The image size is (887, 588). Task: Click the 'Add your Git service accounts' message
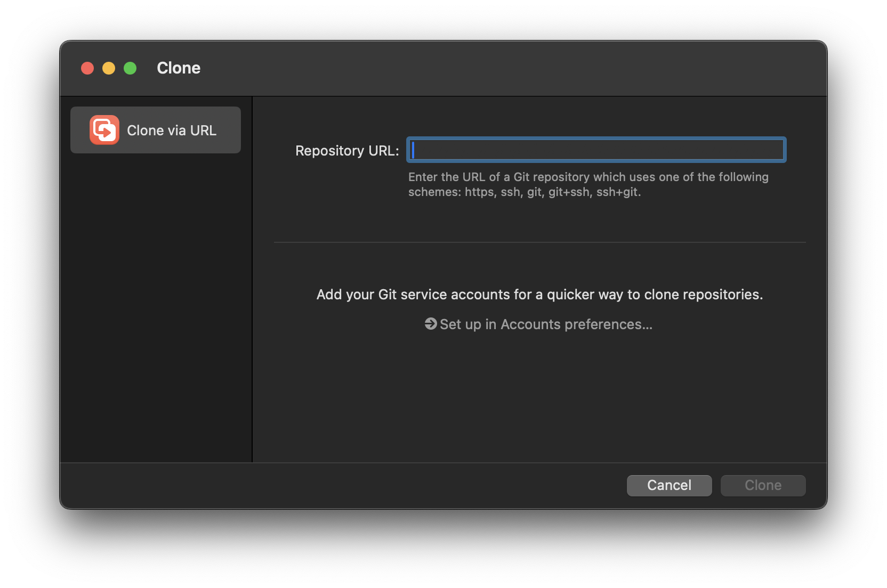(539, 295)
